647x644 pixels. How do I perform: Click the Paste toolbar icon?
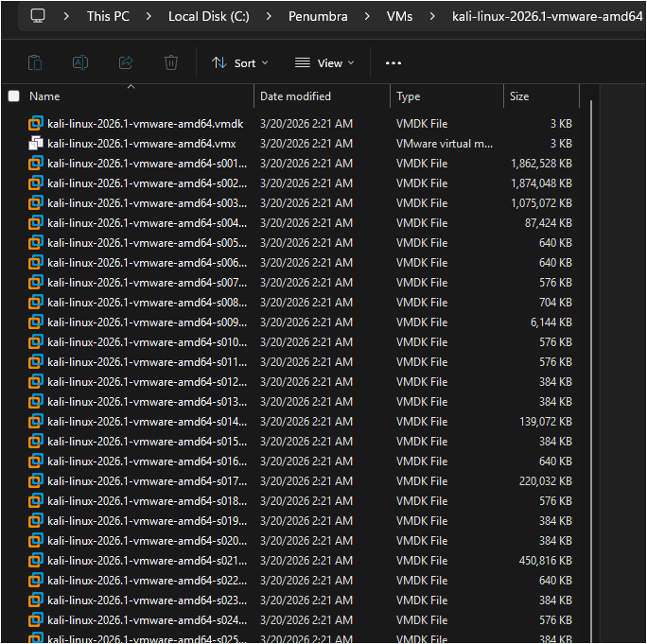coord(35,63)
